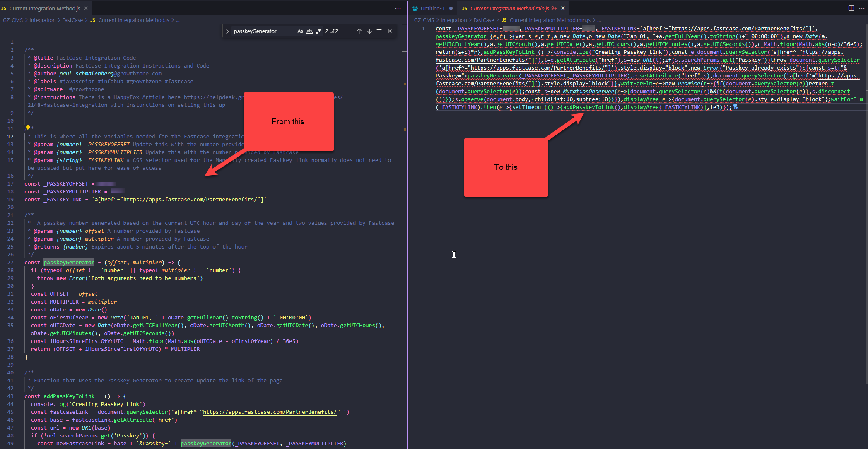
Task: Expand the replace toggle chevron
Action: [x=227, y=31]
